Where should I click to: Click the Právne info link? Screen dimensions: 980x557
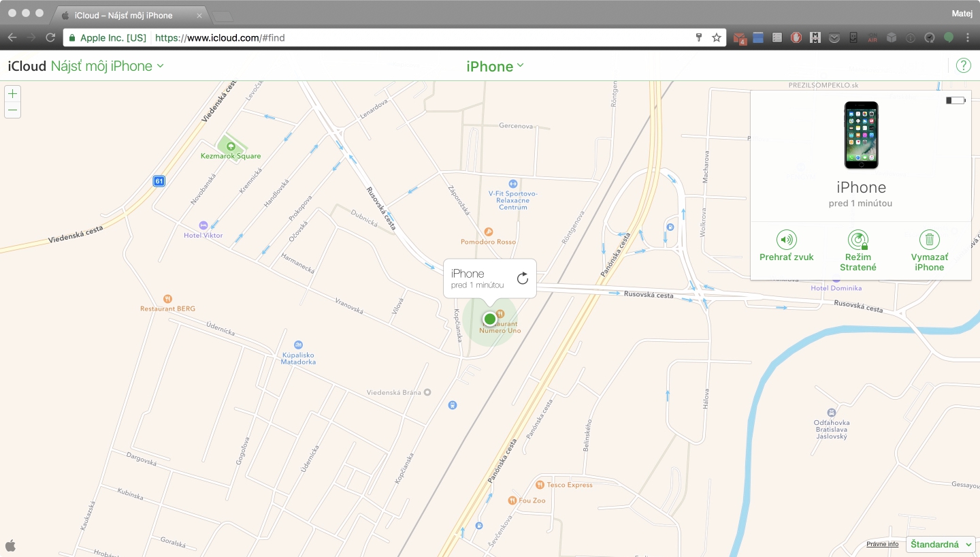tap(882, 544)
